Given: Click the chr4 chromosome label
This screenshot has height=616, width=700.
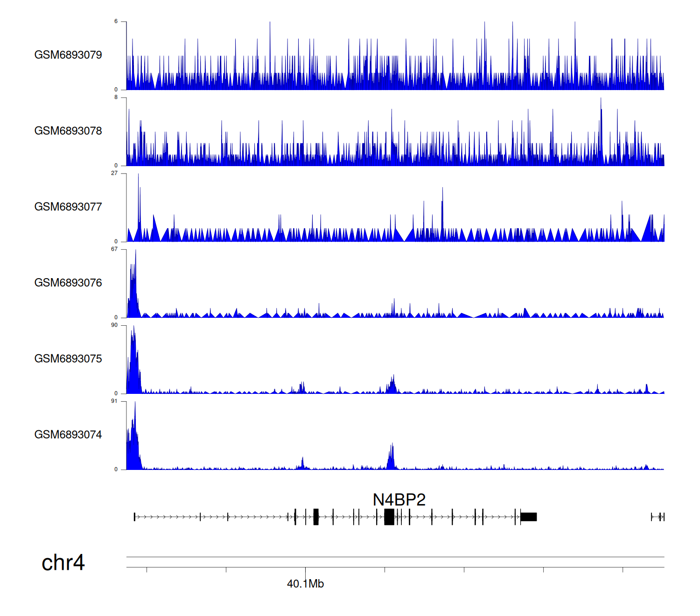Looking at the screenshot, I should click(x=63, y=563).
